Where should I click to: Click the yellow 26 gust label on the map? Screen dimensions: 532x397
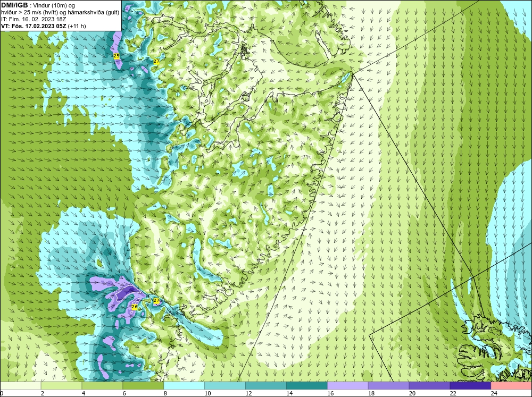pos(135,307)
